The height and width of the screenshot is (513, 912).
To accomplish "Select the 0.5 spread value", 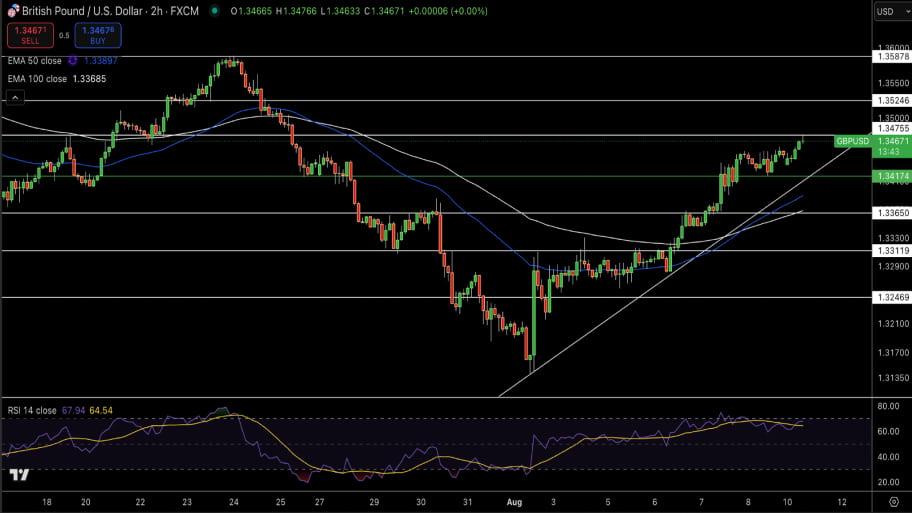I will click(x=64, y=35).
